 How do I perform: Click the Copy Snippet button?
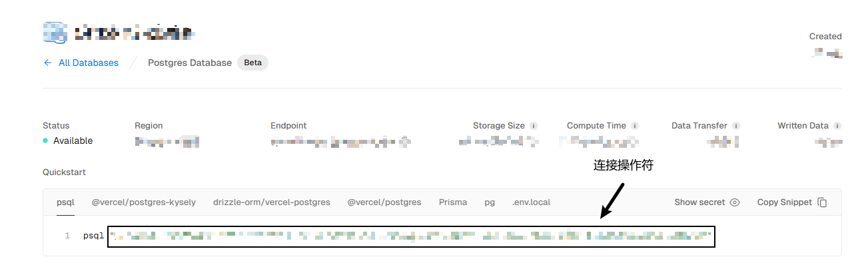792,202
